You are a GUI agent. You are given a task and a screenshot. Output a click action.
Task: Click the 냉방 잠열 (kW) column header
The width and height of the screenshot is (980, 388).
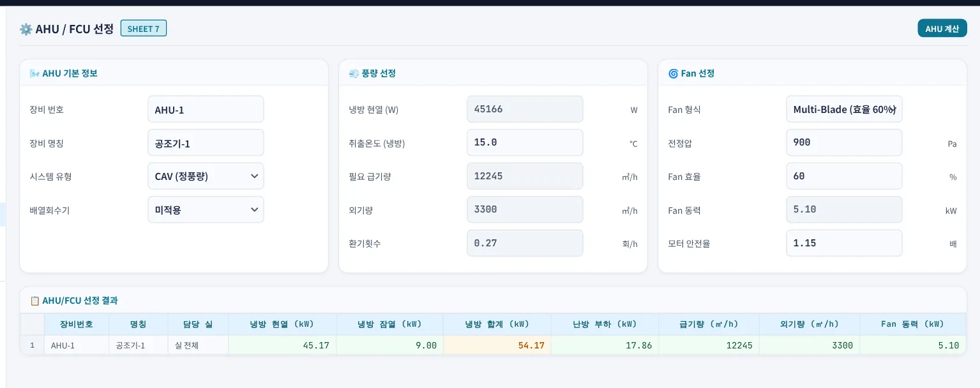point(389,324)
